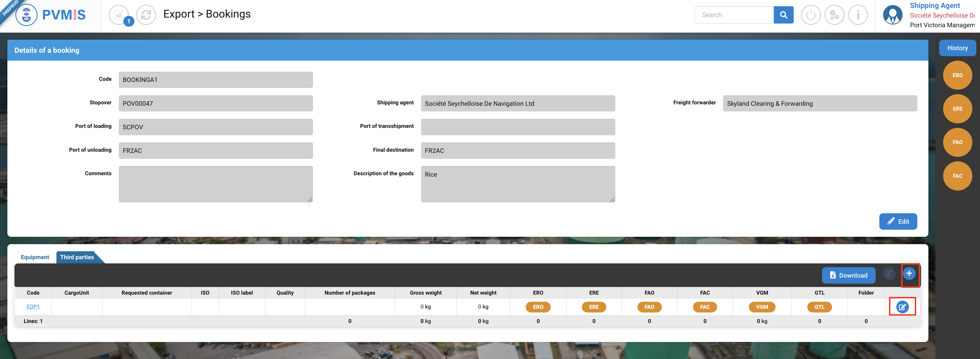
Task: Click the user profile avatar
Action: (892, 15)
